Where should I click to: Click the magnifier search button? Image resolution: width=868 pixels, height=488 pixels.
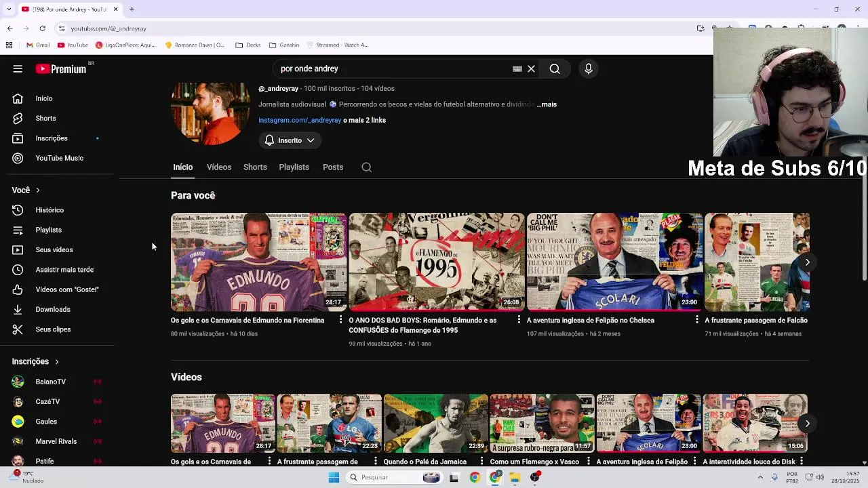pos(555,68)
